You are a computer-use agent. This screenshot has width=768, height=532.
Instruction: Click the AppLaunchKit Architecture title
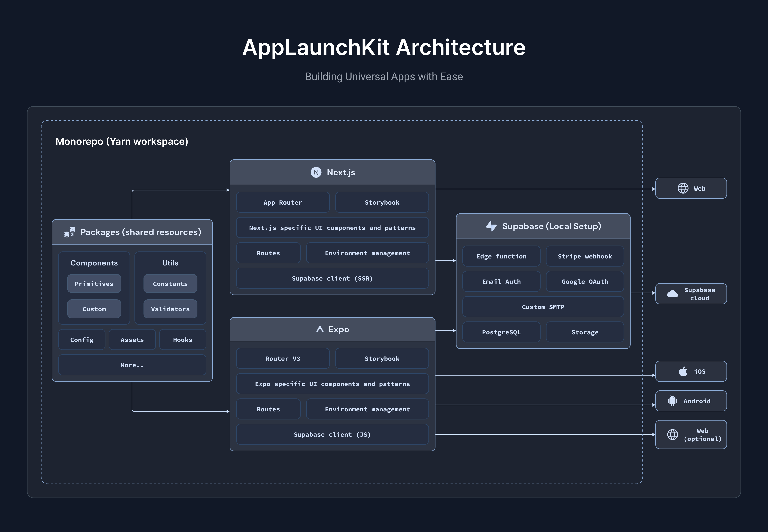pyautogui.click(x=384, y=47)
